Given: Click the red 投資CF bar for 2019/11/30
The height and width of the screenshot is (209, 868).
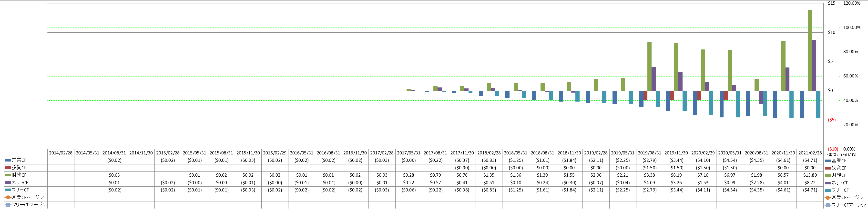Looking at the screenshot, I should click(x=672, y=95).
